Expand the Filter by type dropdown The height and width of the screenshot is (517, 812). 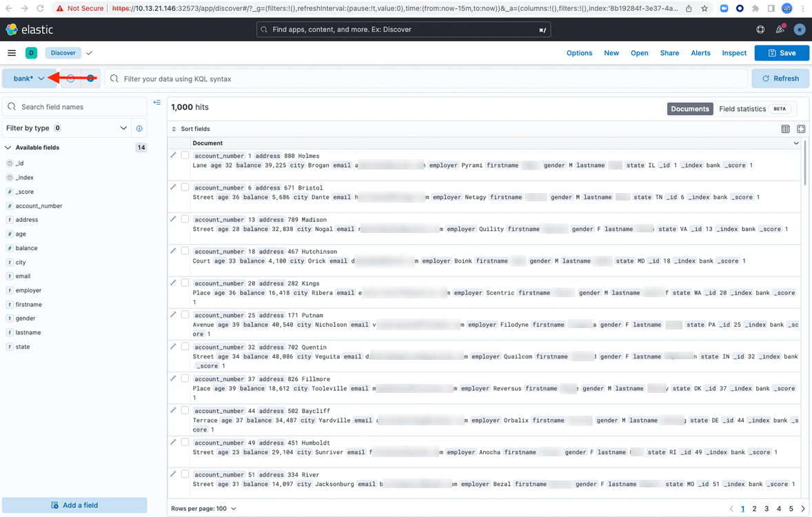pyautogui.click(x=66, y=128)
